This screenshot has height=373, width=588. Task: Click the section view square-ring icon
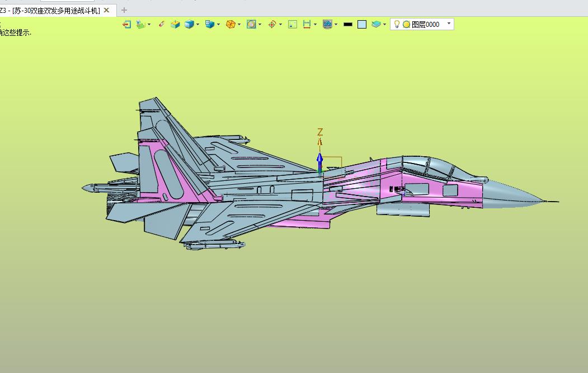pos(251,25)
